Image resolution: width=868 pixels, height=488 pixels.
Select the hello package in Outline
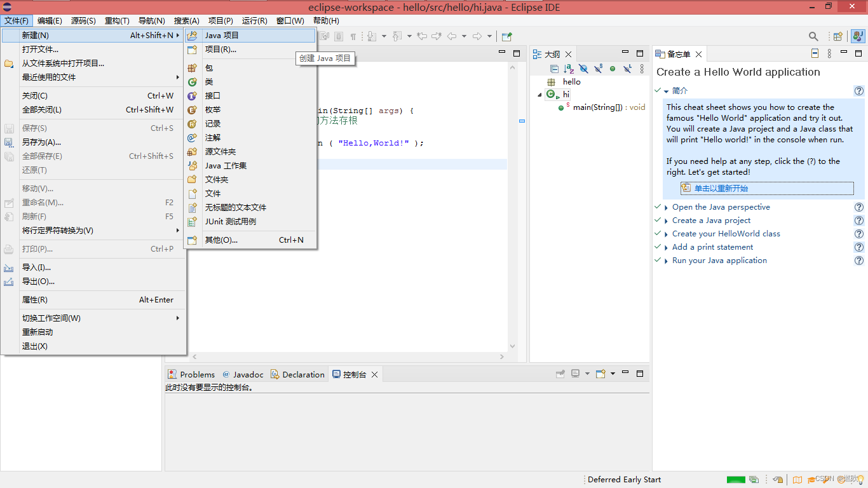[571, 82]
